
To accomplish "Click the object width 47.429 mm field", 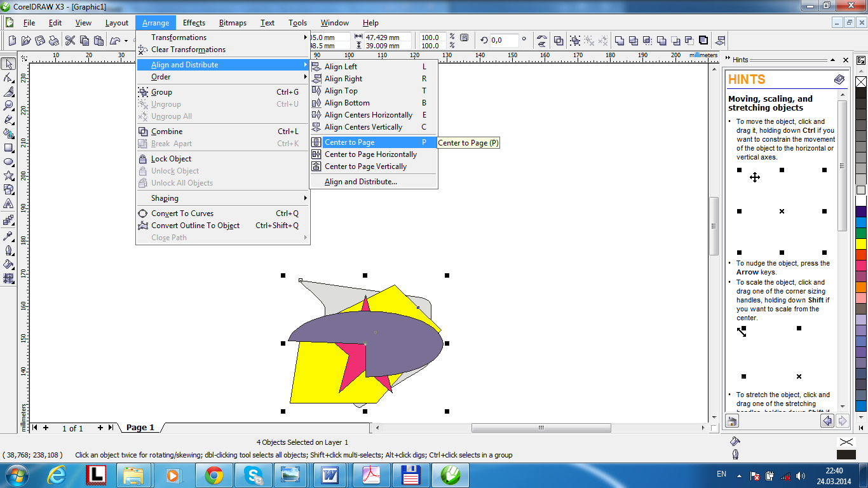I will coord(388,37).
